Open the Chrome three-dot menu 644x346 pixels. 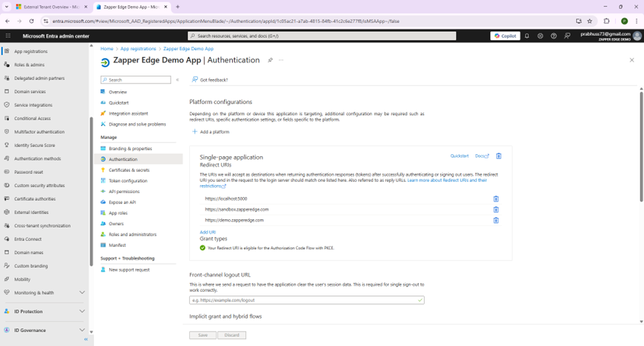pyautogui.click(x=636, y=21)
